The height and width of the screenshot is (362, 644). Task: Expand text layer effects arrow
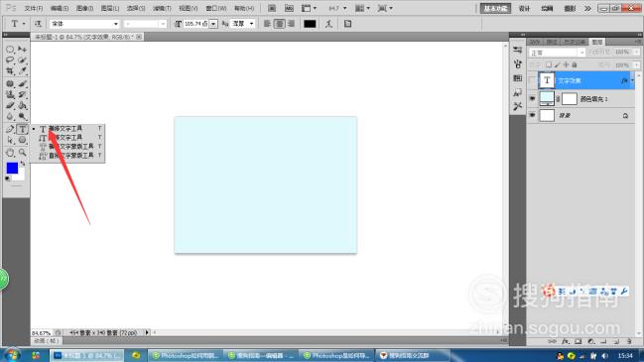click(x=632, y=81)
